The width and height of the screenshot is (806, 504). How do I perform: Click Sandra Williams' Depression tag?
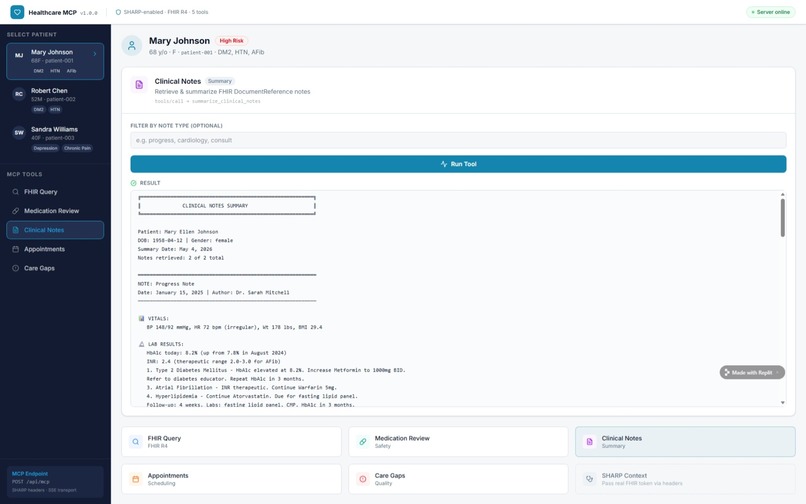tap(45, 148)
